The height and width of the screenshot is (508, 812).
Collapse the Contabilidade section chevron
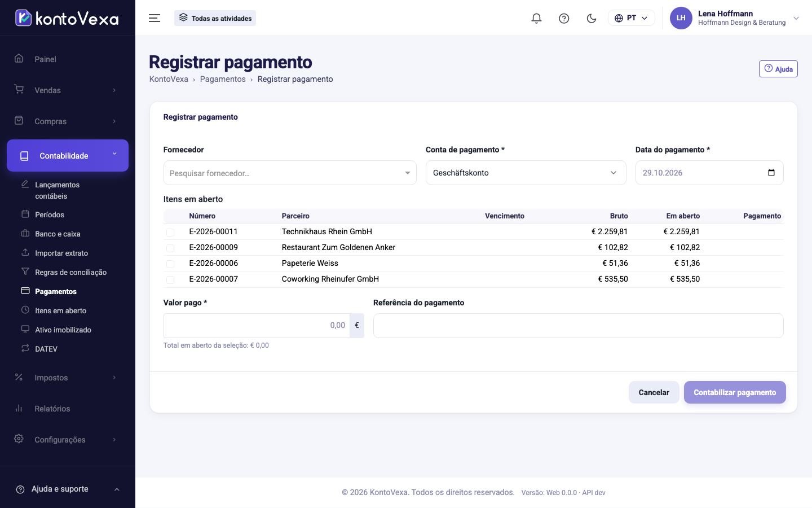coord(114,154)
